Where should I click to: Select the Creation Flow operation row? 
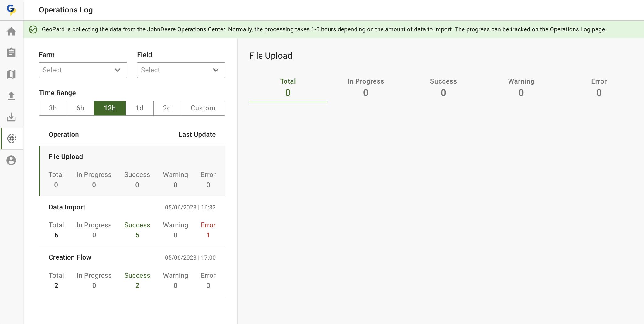pos(132,271)
